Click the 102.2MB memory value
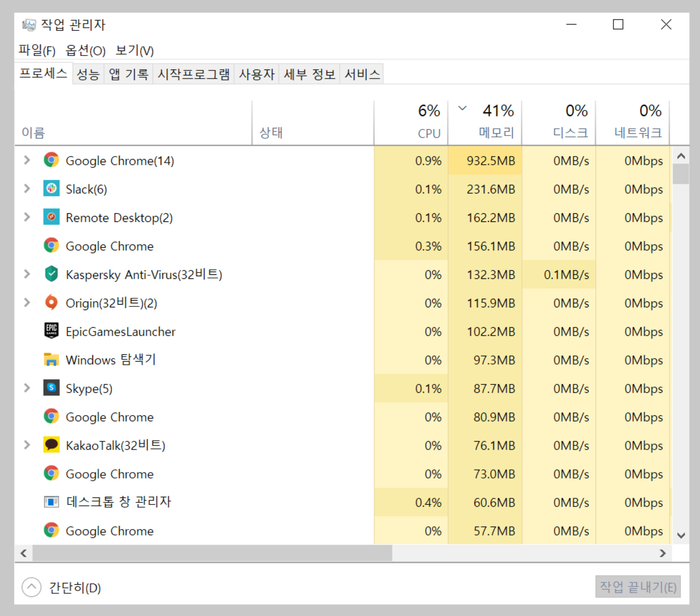This screenshot has width=700, height=616. pos(491,331)
